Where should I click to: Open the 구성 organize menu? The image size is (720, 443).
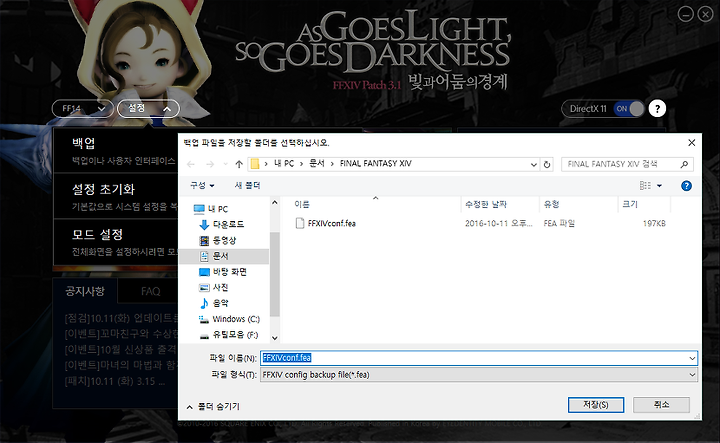coord(202,185)
